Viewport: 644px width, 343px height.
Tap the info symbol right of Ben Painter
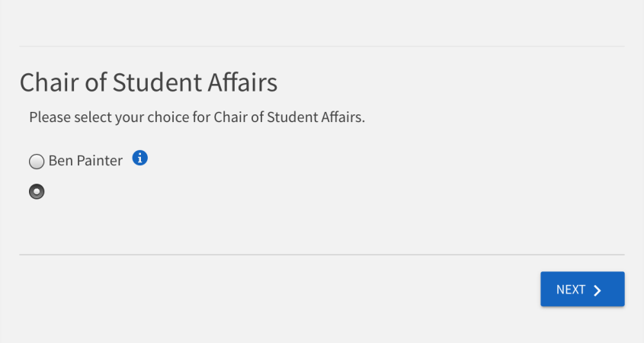[x=140, y=159]
